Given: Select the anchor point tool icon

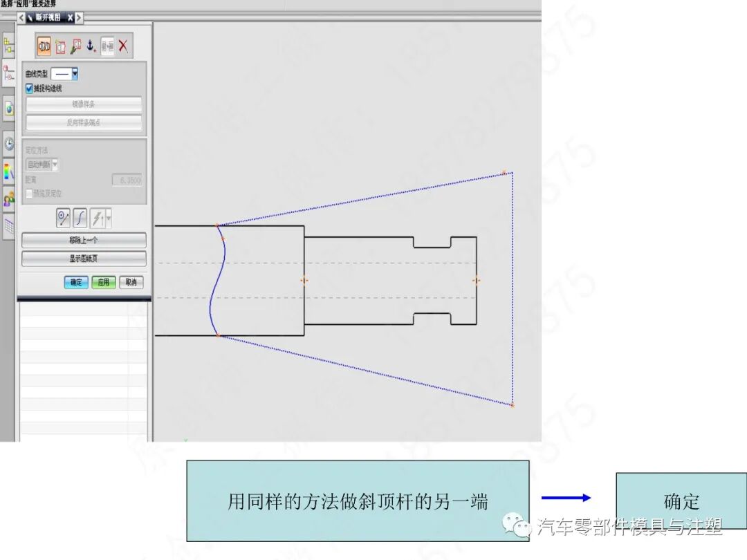Looking at the screenshot, I should [91, 46].
